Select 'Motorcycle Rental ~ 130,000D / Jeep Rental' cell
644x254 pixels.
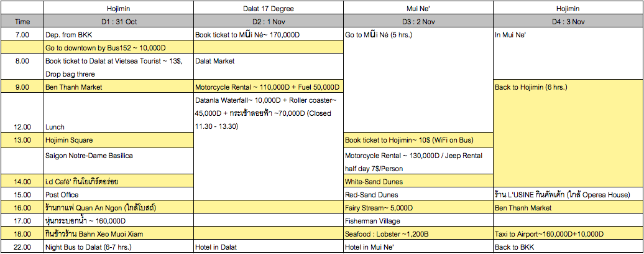pos(418,161)
